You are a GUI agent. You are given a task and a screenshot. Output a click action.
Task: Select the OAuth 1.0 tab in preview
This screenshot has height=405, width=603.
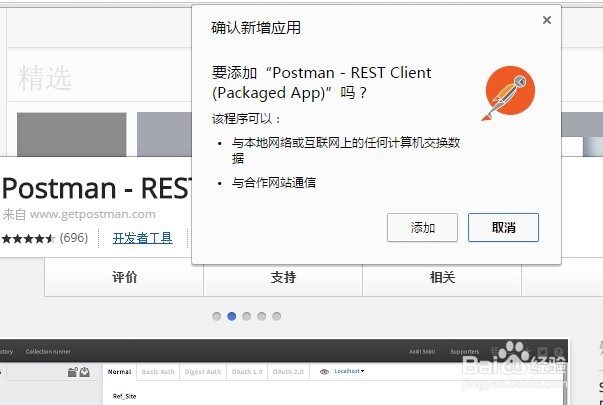247,372
